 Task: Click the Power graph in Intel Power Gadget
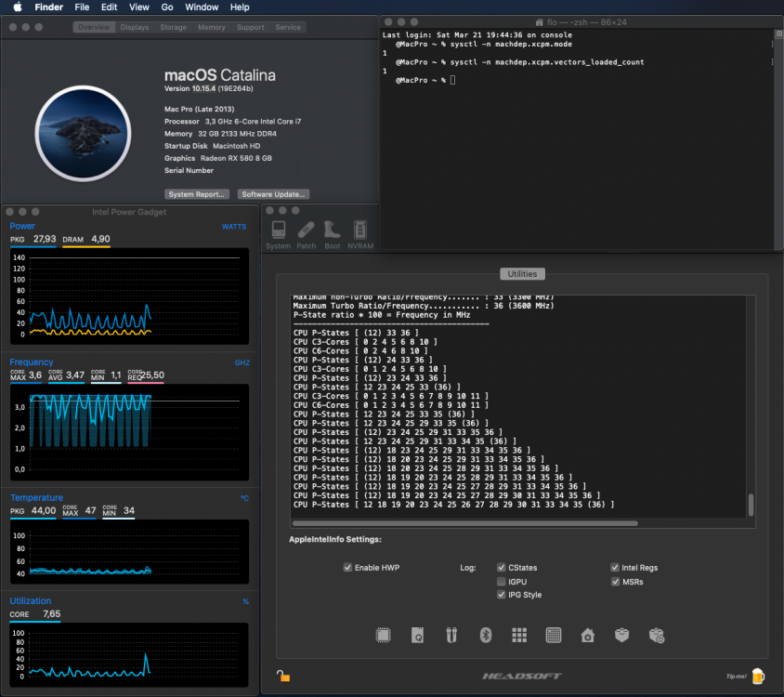tap(129, 296)
